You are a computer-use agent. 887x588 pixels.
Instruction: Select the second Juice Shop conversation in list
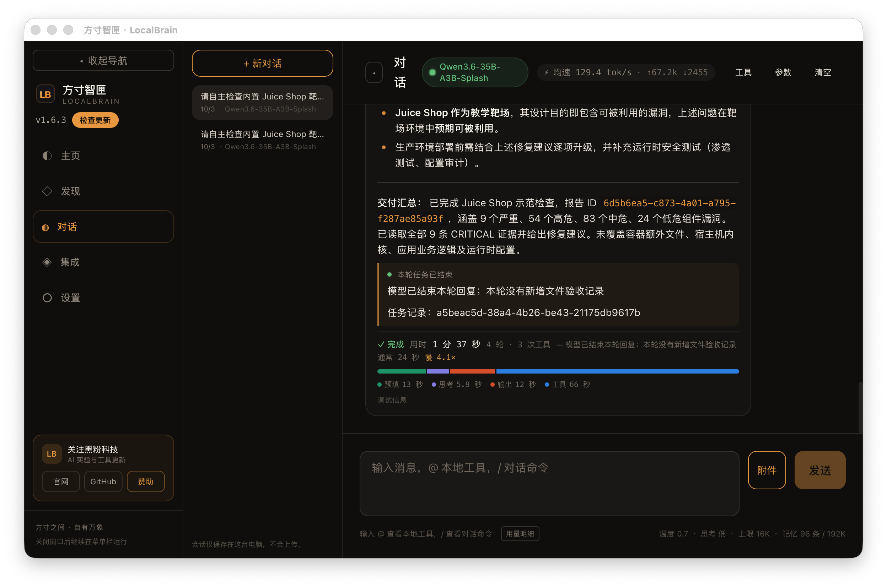(x=262, y=140)
